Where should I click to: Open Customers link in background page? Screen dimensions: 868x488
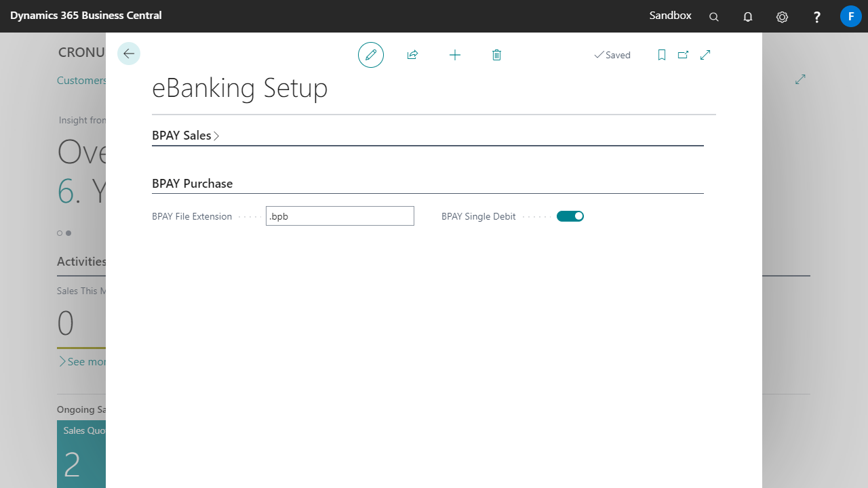[x=81, y=81]
